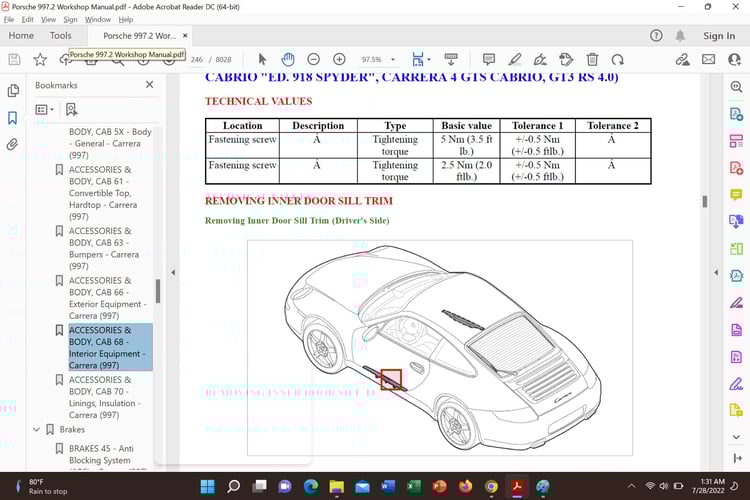
Task: Click the document vertical scrollbar thumb
Action: tap(705, 201)
